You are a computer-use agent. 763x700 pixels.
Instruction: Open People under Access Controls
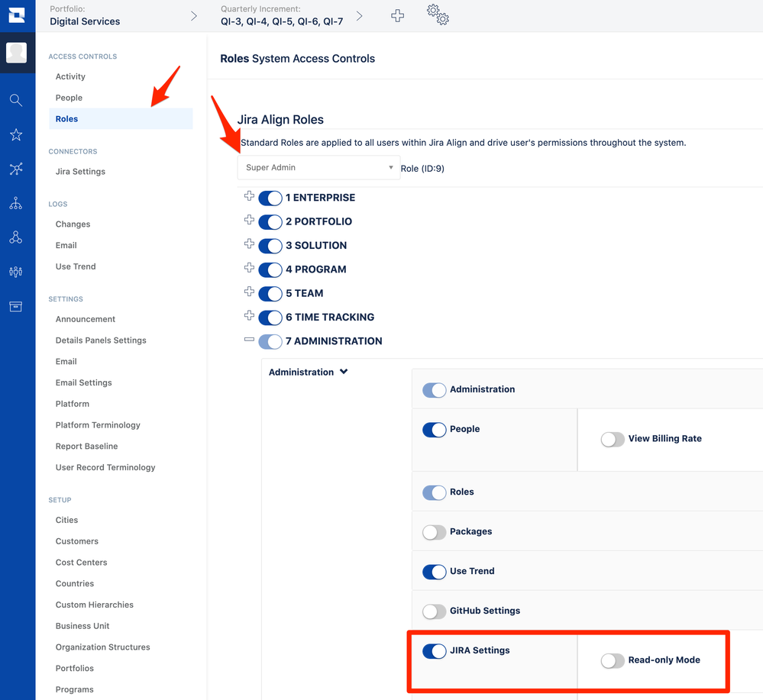pyautogui.click(x=69, y=98)
